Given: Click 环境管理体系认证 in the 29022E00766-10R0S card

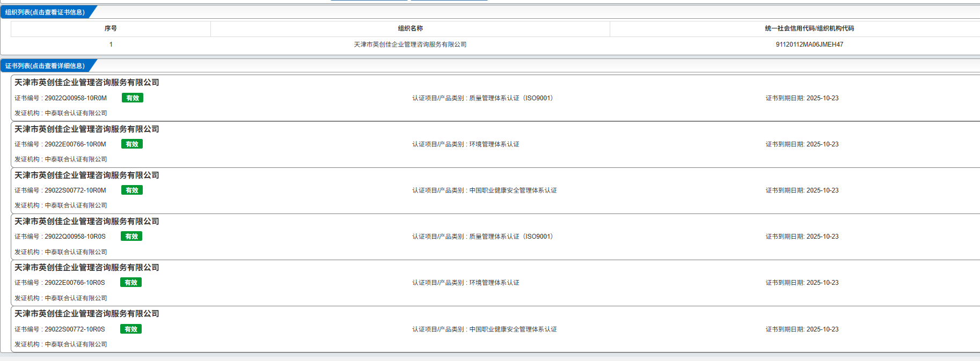Looking at the screenshot, I should 494,283.
